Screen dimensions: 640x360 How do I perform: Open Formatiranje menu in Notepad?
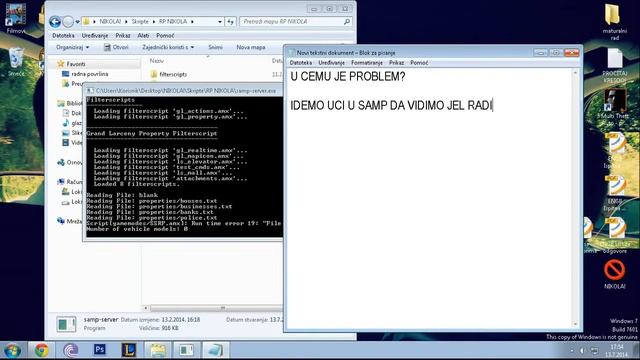coord(367,63)
